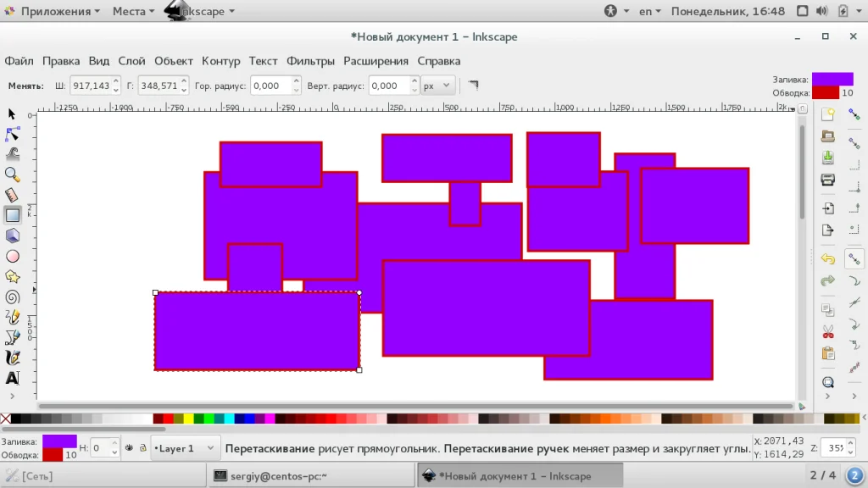Choose the Node editing tool
868x488 pixels.
(12, 134)
